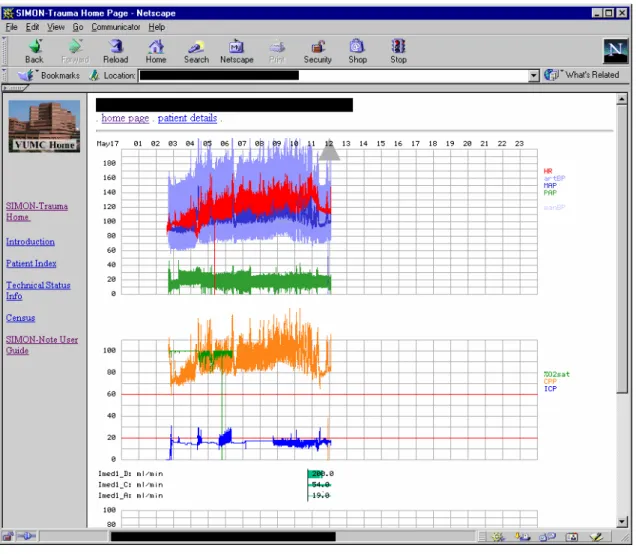Click the MAP legend label
636x554 pixels.
[x=550, y=185]
